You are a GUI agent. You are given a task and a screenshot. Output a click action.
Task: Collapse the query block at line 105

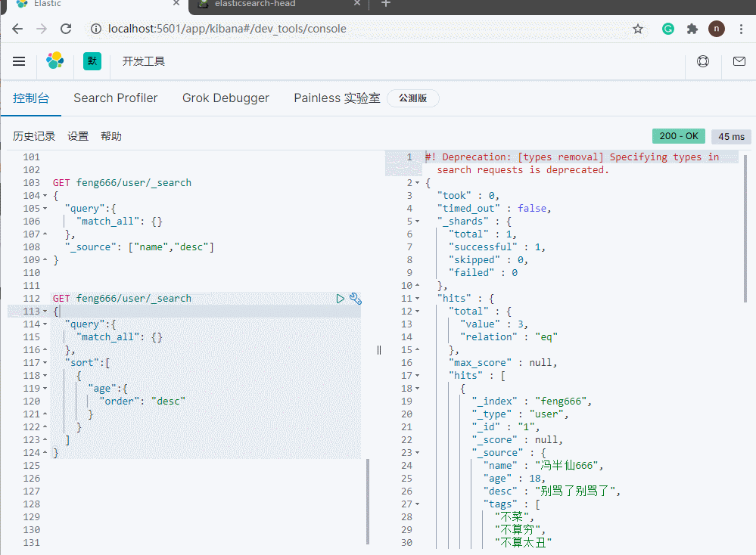(45, 209)
